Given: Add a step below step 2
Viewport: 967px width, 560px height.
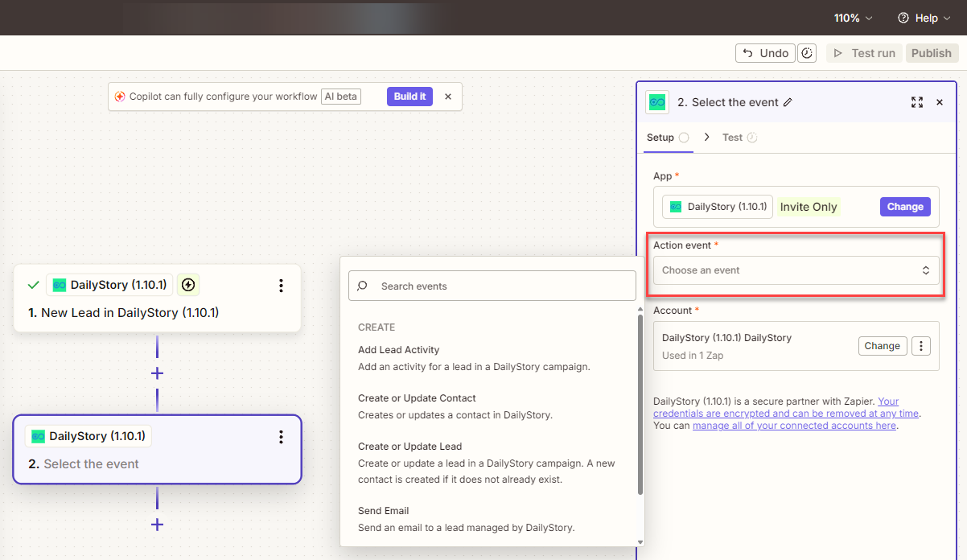Looking at the screenshot, I should click(157, 525).
